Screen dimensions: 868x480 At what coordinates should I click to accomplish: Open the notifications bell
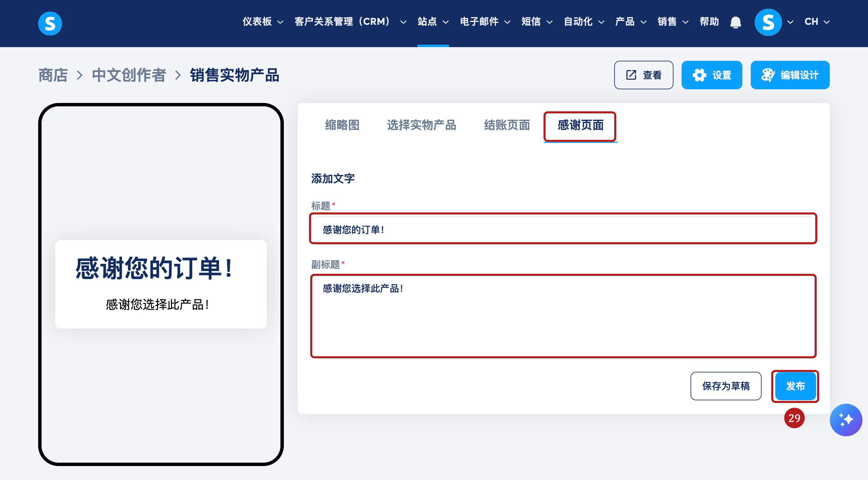(735, 22)
